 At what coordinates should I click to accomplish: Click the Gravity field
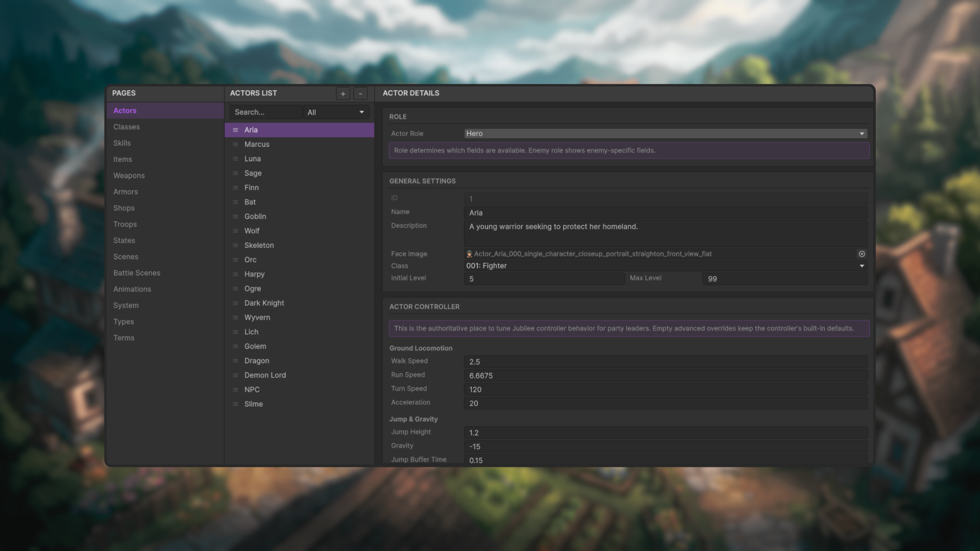pyautogui.click(x=666, y=446)
